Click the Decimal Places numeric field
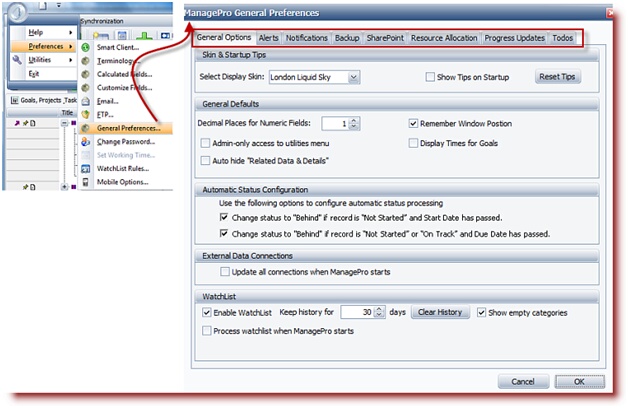Viewport: 628px width, 408px height. [336, 124]
